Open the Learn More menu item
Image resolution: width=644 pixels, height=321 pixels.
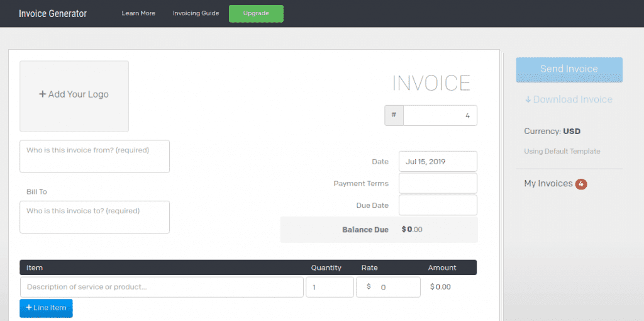(138, 13)
